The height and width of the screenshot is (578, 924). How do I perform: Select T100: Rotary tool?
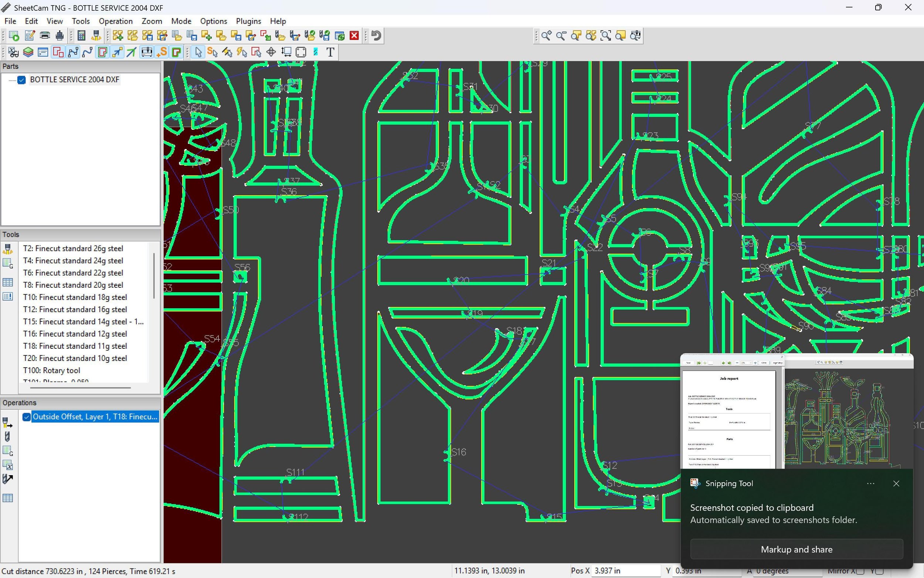tap(52, 371)
